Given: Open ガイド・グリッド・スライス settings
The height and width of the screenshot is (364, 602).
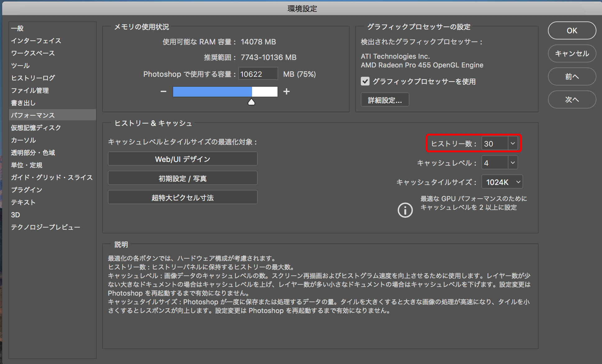Looking at the screenshot, I should 52,177.
